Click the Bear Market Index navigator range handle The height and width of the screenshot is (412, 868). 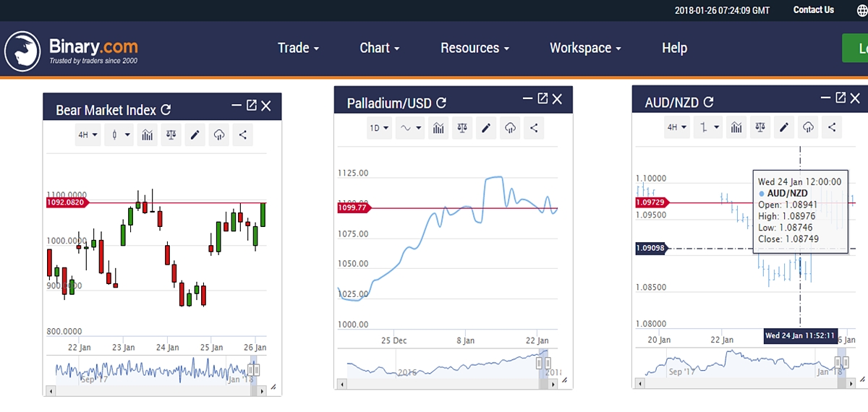click(254, 369)
